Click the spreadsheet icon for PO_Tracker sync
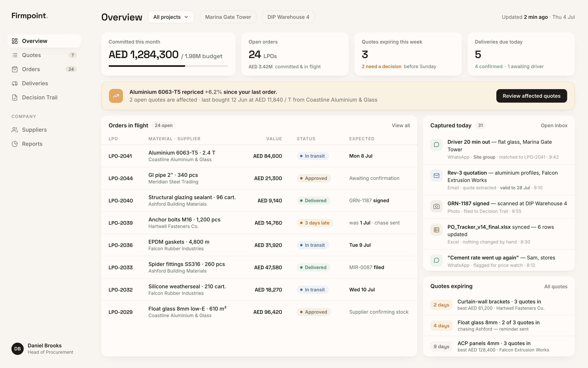Screen dimensions: 588x368 [x=436, y=230]
